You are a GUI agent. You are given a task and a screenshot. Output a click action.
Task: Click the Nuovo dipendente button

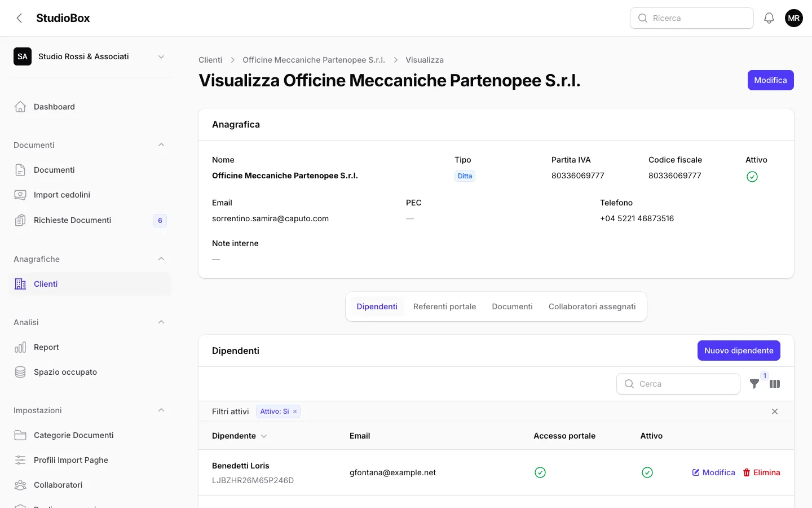coord(739,351)
